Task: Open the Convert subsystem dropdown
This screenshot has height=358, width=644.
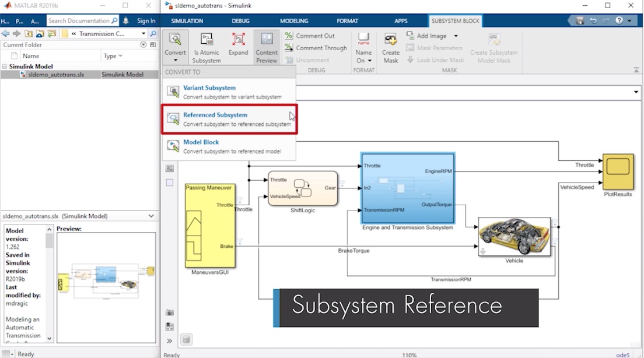Action: pos(175,48)
